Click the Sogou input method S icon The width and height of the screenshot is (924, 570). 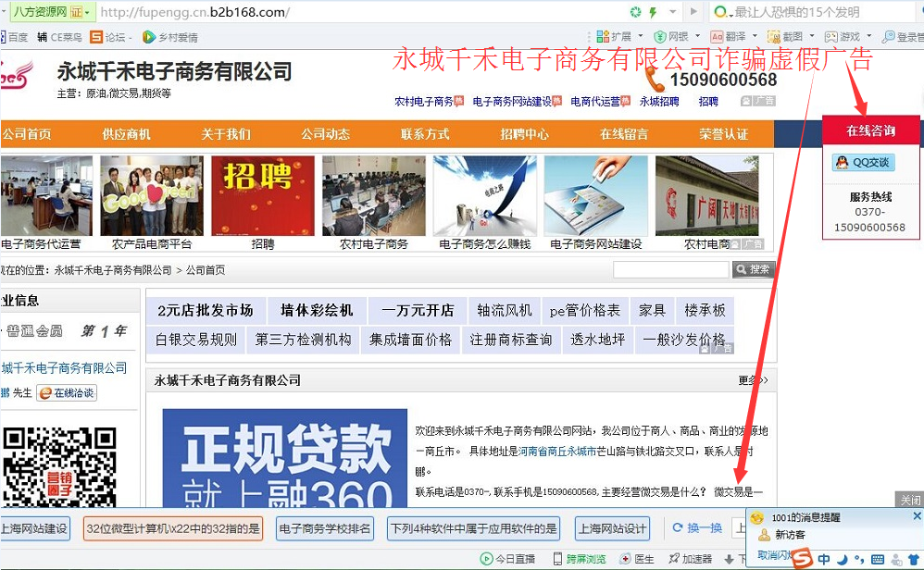coord(802,558)
